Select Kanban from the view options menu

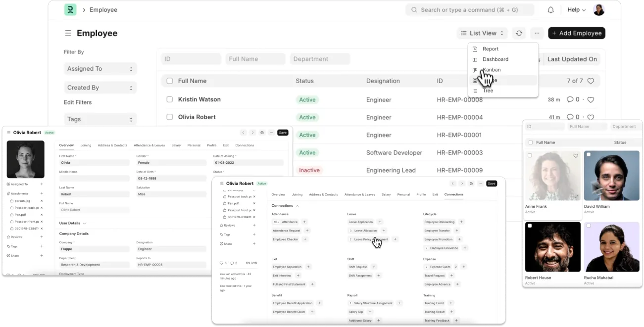click(491, 69)
